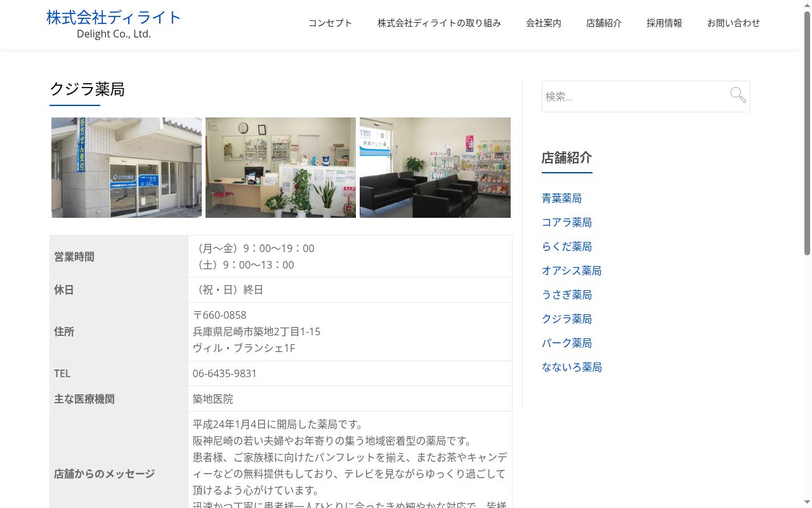
Task: Click the search magnifier icon
Action: click(738, 95)
